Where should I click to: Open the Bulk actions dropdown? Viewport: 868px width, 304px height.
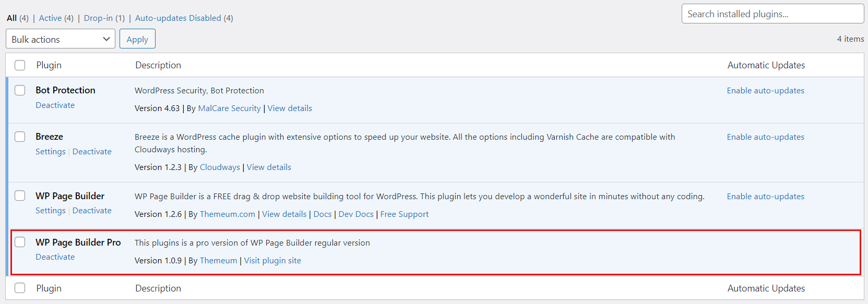click(x=61, y=39)
